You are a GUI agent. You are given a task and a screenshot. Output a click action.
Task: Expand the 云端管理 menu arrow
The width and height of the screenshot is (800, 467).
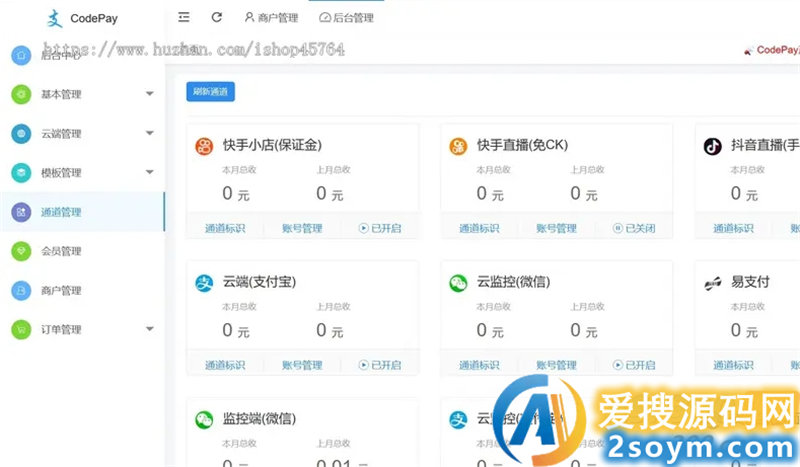[149, 133]
